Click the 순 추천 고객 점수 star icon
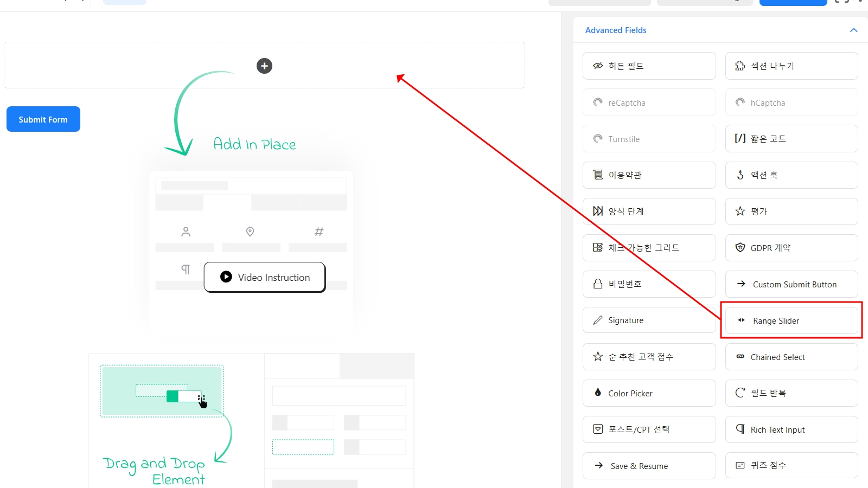This screenshot has height=488, width=868. pyautogui.click(x=598, y=356)
